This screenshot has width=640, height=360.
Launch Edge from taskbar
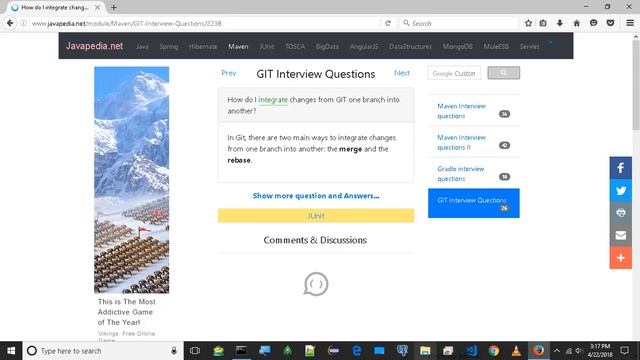point(356,351)
